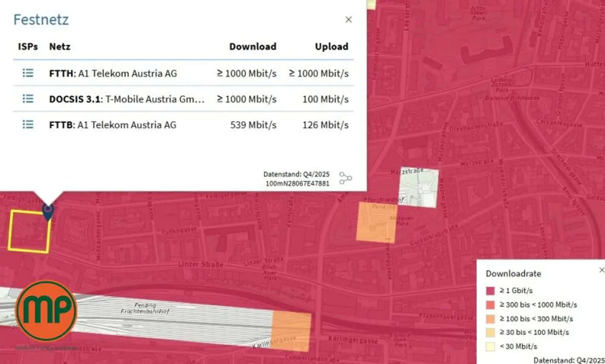Viewport: 605px width, 364px height.
Task: Click the ≥ 100 bis < 300 Mbit/s label
Action: pos(536,319)
